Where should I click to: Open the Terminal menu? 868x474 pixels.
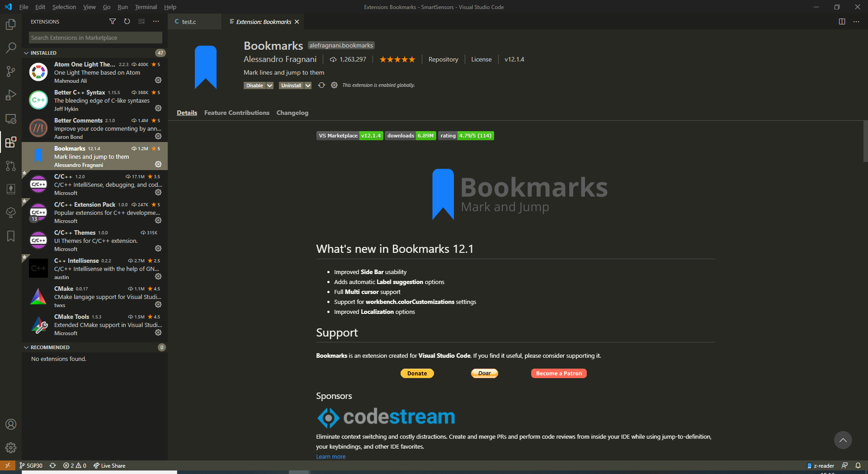146,7
